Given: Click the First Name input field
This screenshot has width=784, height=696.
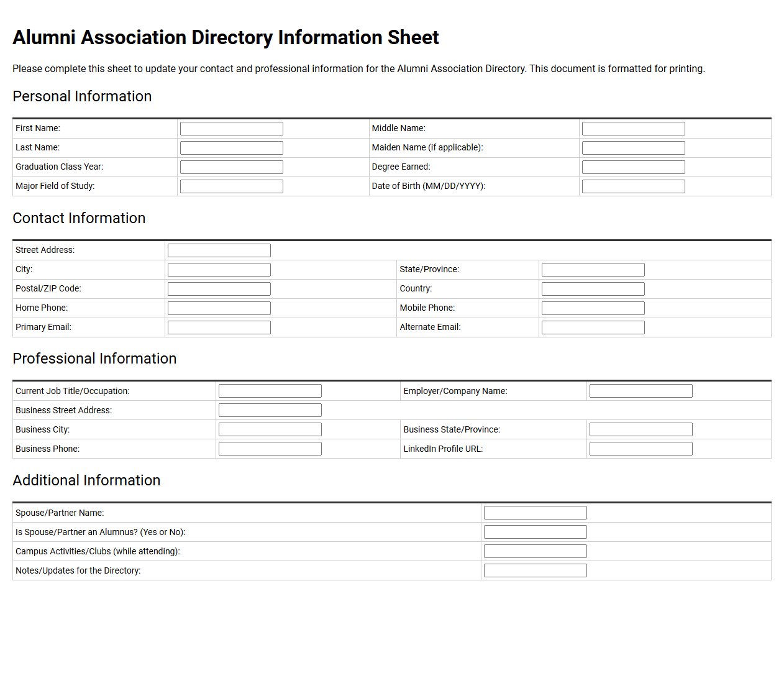Looking at the screenshot, I should point(232,129).
